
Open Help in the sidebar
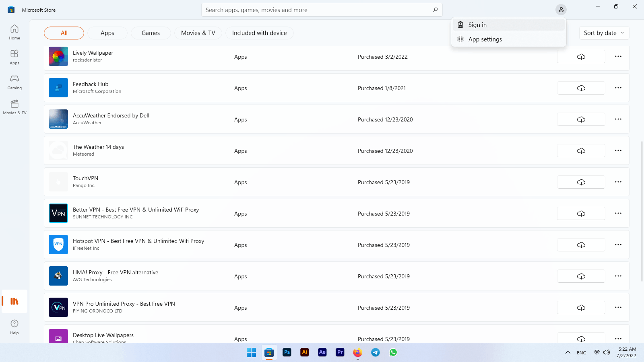[x=14, y=327]
